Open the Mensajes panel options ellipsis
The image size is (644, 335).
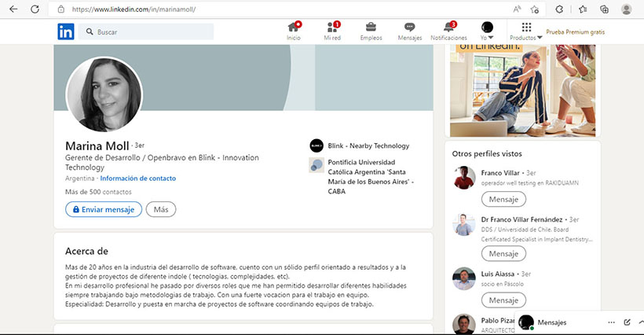click(611, 322)
